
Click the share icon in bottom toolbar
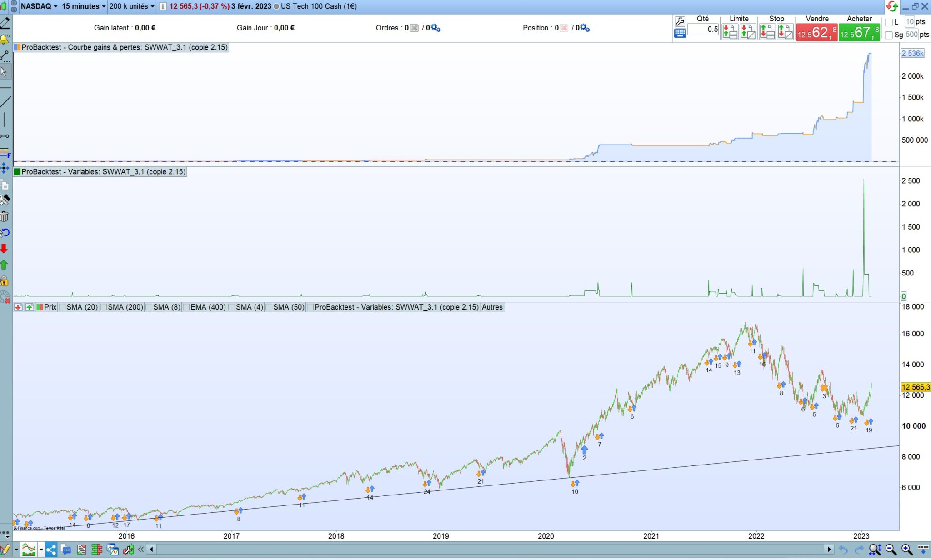click(x=51, y=550)
